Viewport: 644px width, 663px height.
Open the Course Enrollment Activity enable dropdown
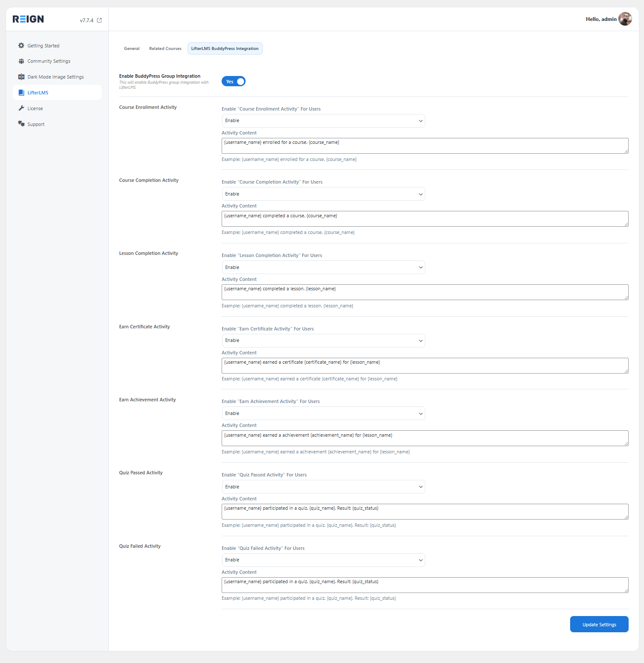(323, 121)
